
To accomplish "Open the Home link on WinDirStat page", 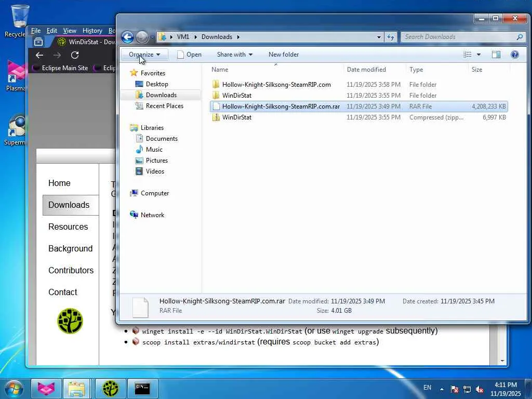I will 59,183.
